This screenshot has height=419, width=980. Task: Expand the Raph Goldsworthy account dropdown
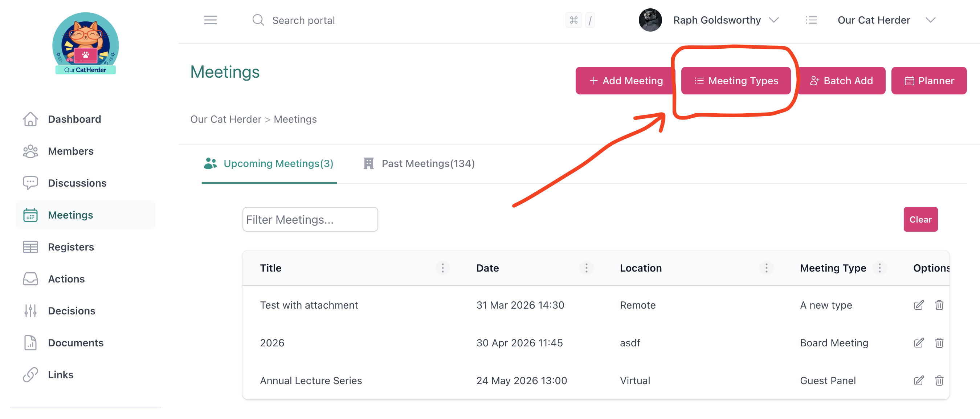point(775,20)
